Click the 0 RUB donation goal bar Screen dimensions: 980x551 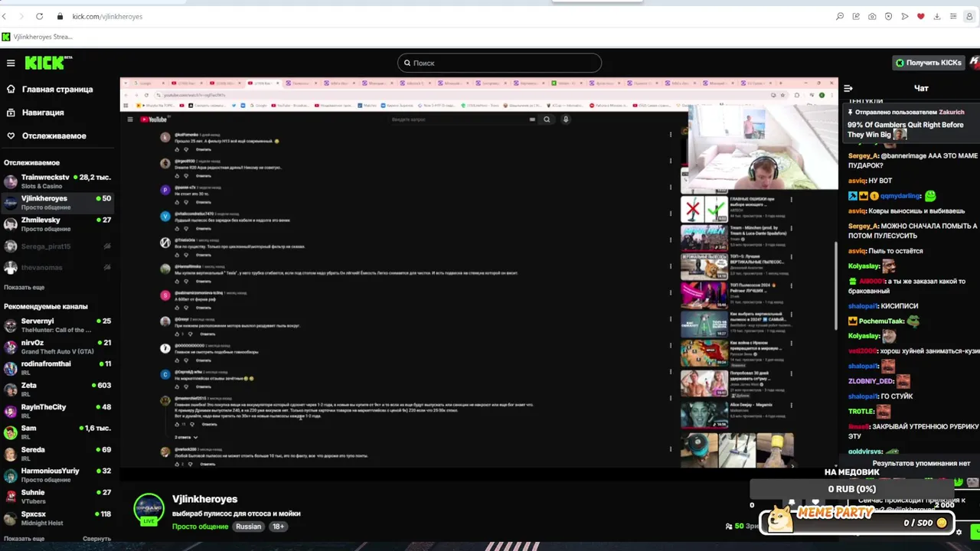point(851,489)
